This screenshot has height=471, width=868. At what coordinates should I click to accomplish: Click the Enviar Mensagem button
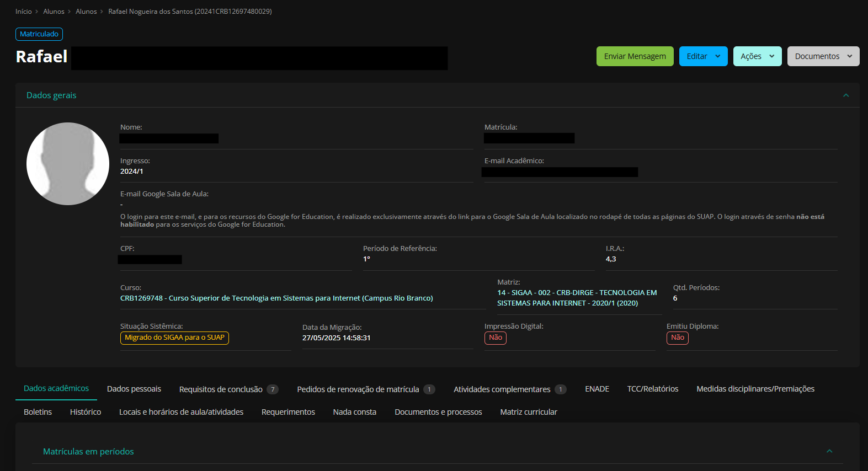click(635, 56)
